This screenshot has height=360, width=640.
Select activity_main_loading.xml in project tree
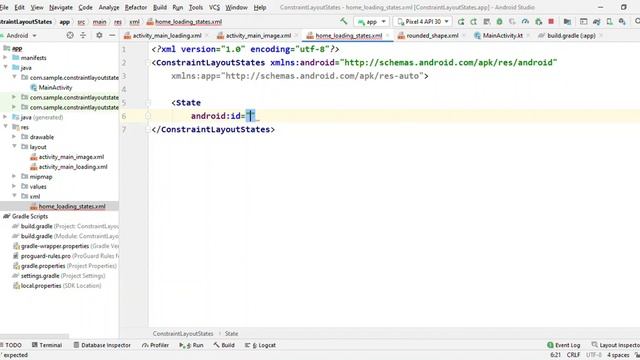tap(73, 167)
